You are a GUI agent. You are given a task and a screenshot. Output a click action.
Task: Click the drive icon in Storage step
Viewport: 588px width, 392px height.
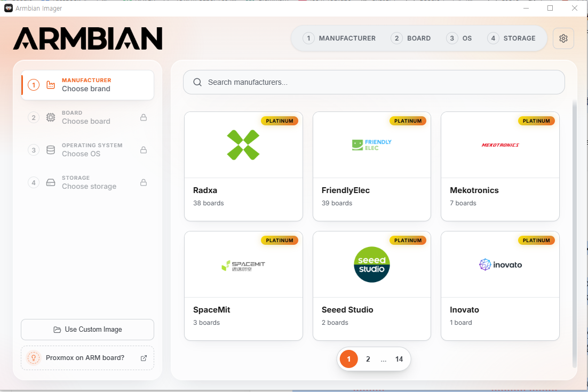(51, 182)
